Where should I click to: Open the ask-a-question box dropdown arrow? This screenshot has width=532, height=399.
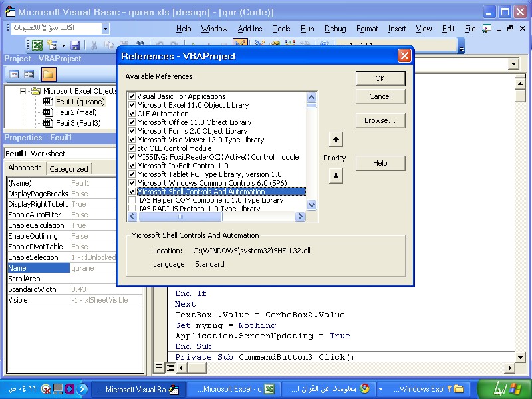tap(105, 29)
